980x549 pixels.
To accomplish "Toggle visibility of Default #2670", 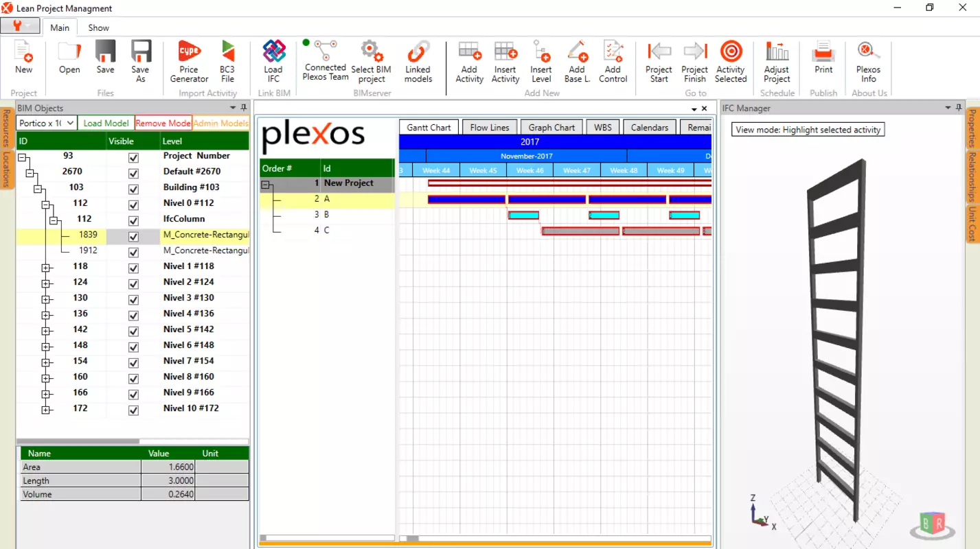I will point(133,174).
